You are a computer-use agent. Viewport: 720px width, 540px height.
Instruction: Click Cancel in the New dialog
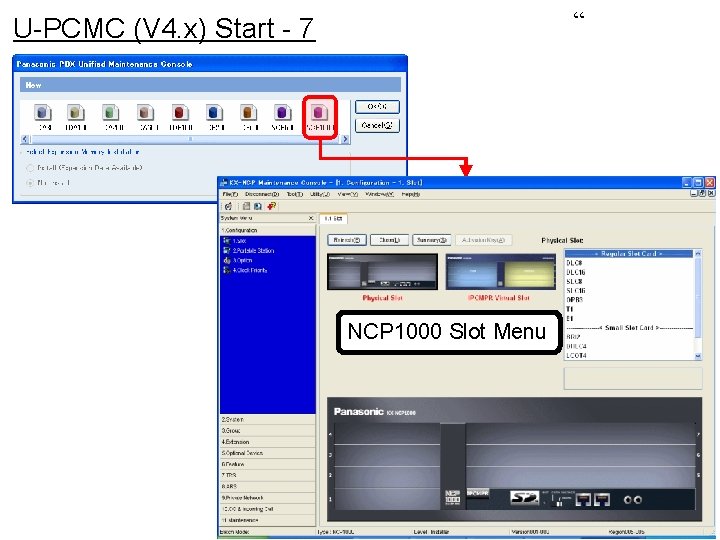click(377, 125)
